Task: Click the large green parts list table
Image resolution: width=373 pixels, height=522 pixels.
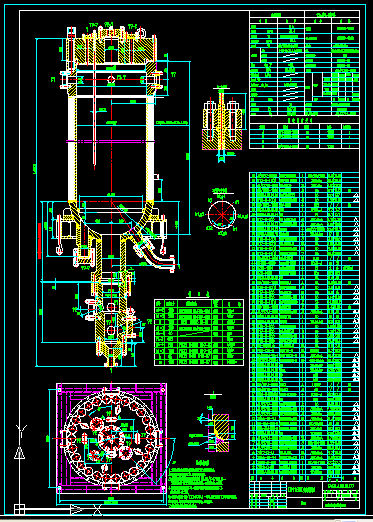Action: 304,326
